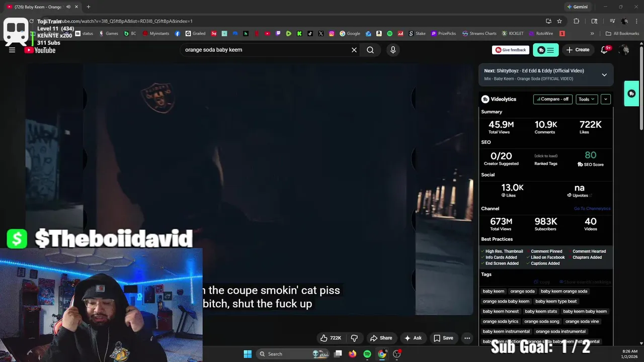The width and height of the screenshot is (644, 362).
Task: Expand hidden bookmarks overflow chevron
Action: (x=592, y=34)
